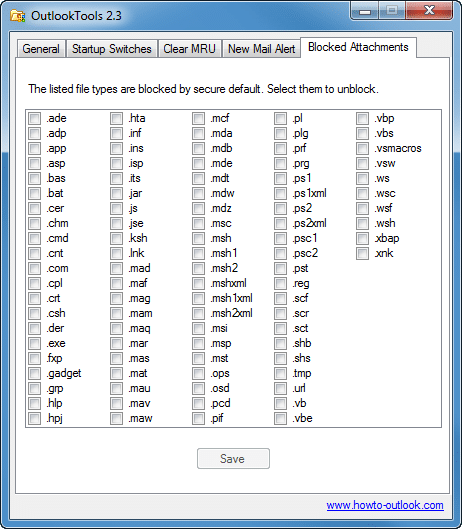Tick the .mad checkbox

tap(116, 269)
